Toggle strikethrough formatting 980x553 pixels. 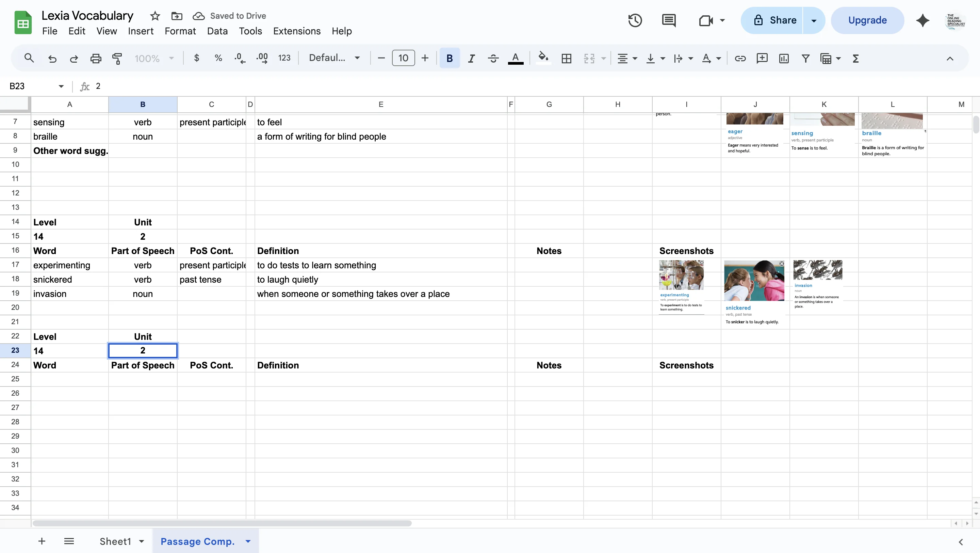coord(493,58)
